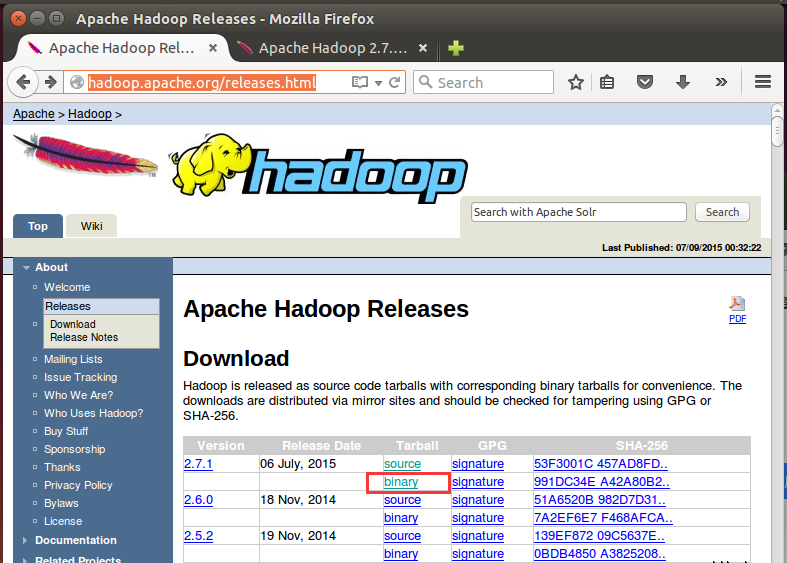Select the Wiki tab
This screenshot has width=787, height=563.
click(x=91, y=226)
